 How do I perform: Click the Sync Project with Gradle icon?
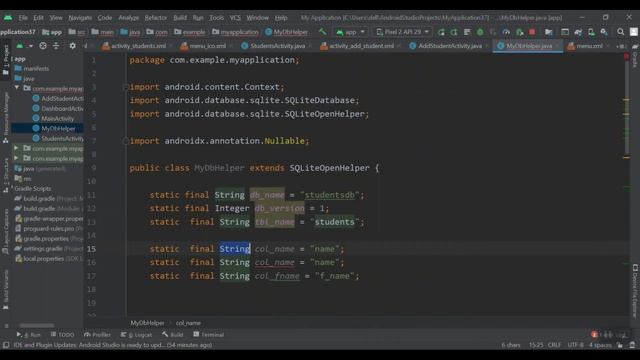pos(578,32)
